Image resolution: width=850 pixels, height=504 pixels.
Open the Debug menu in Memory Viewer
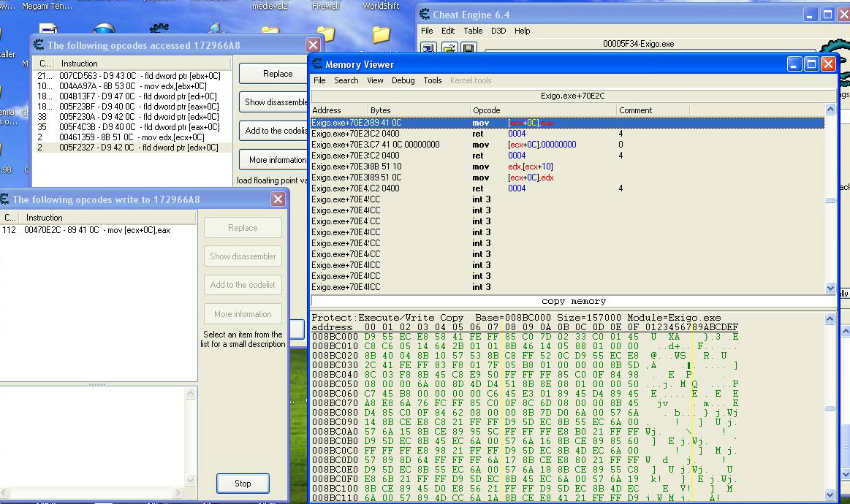tap(403, 80)
